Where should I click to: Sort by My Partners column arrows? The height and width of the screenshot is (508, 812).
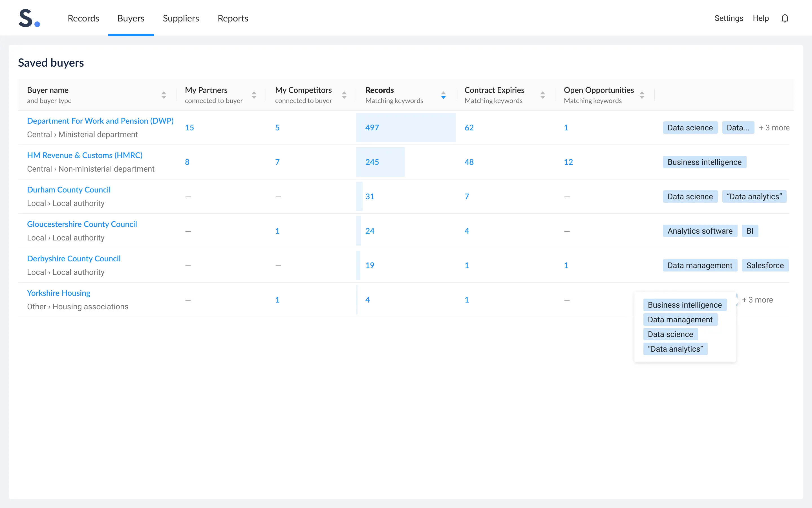pos(254,95)
